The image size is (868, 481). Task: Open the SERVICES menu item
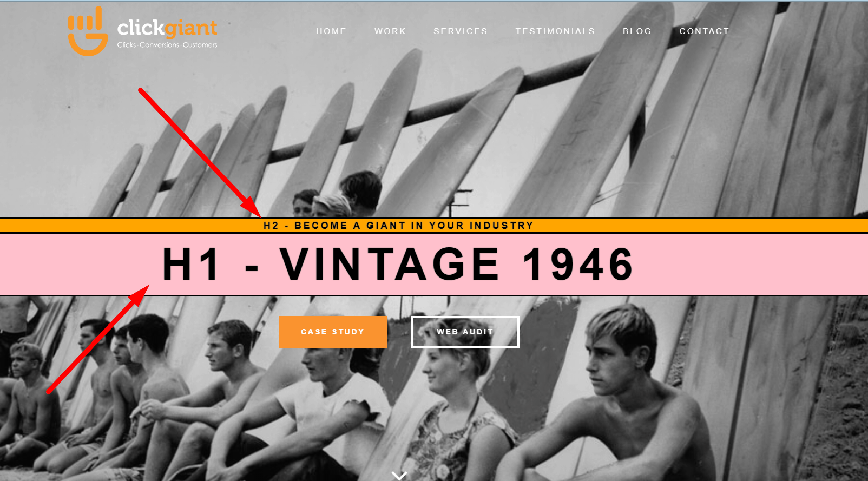(x=461, y=31)
